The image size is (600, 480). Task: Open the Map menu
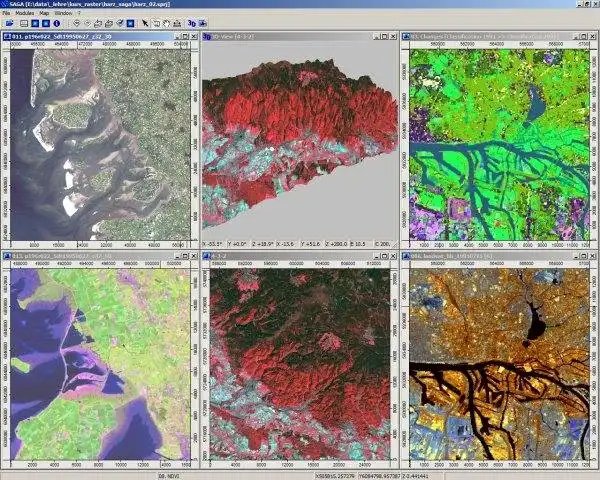point(46,12)
